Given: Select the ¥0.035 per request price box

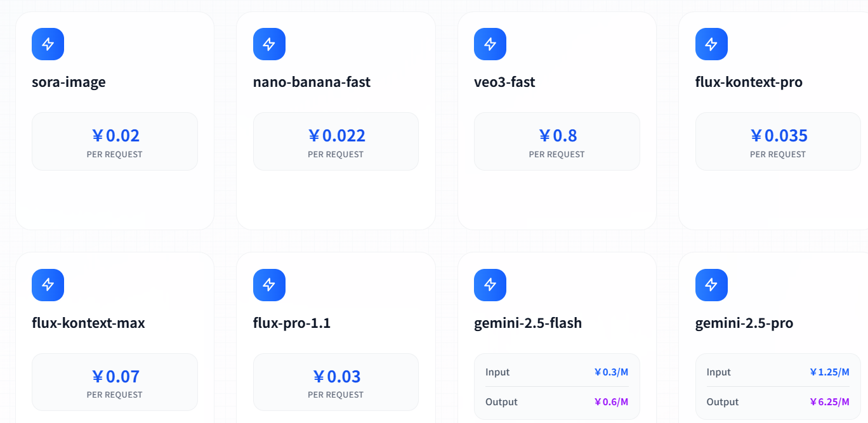Looking at the screenshot, I should tap(778, 141).
